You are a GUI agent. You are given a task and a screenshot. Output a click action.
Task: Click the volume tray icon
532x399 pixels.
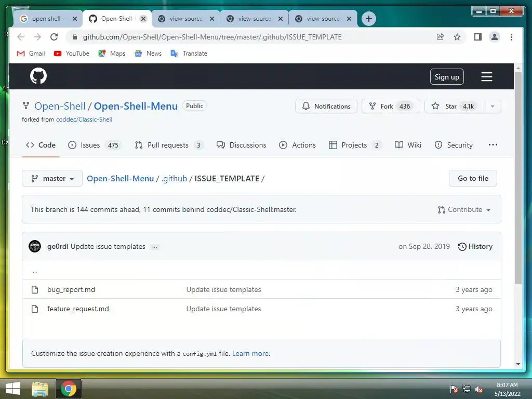[x=479, y=389]
